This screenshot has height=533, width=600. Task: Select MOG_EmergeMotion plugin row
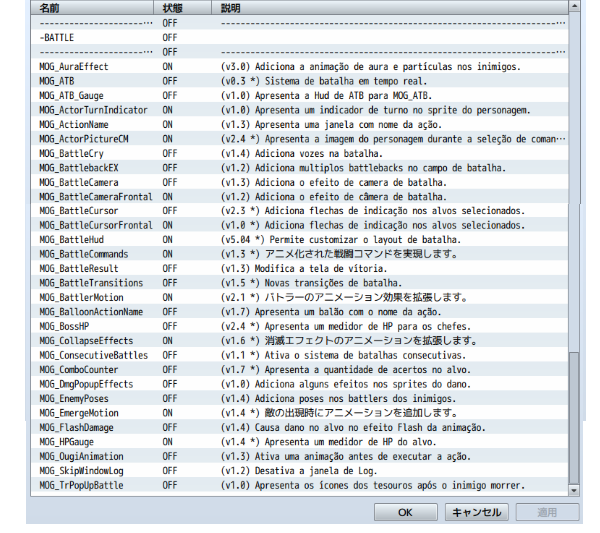(300, 413)
